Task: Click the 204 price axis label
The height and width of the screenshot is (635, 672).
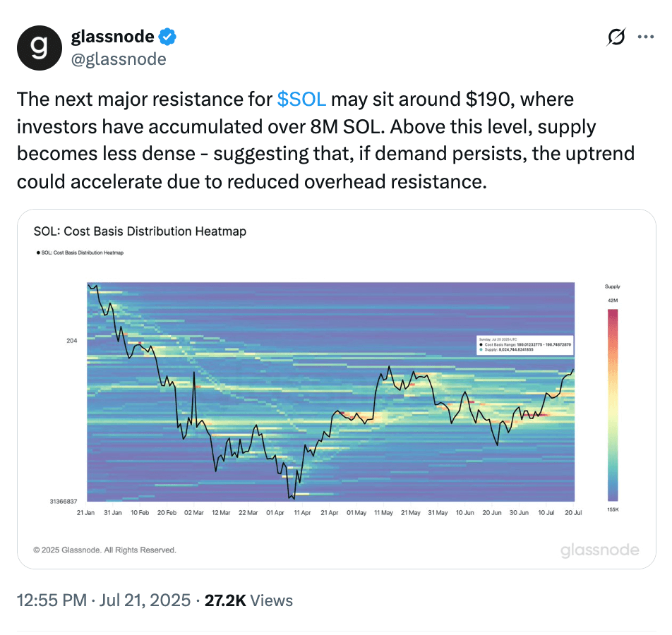Action: pyautogui.click(x=72, y=341)
